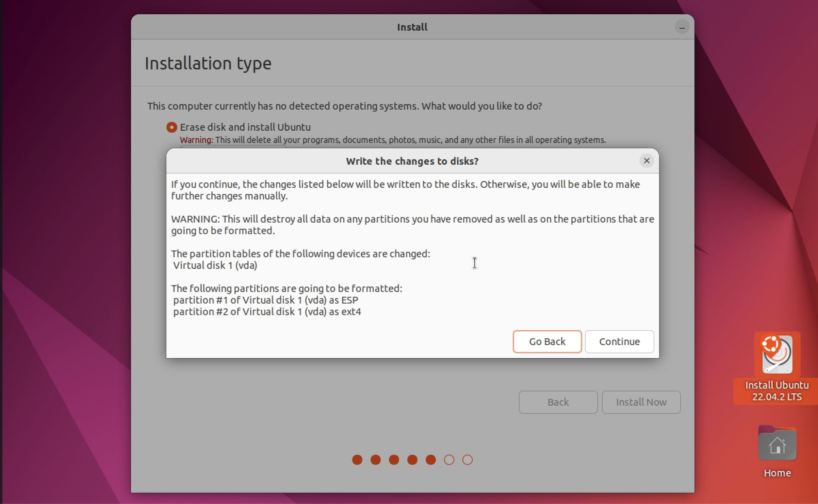This screenshot has width=818, height=504.
Task: Click the fifth filled progress dot
Action: click(430, 459)
